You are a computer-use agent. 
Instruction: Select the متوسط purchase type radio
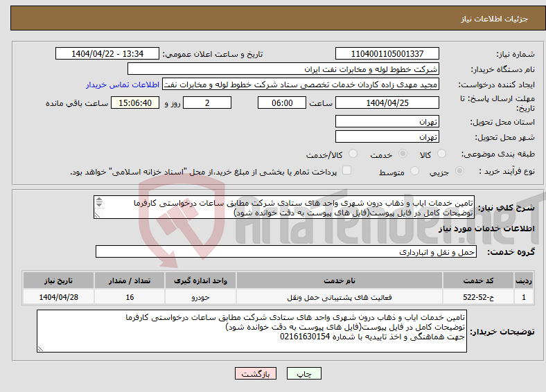click(x=414, y=170)
